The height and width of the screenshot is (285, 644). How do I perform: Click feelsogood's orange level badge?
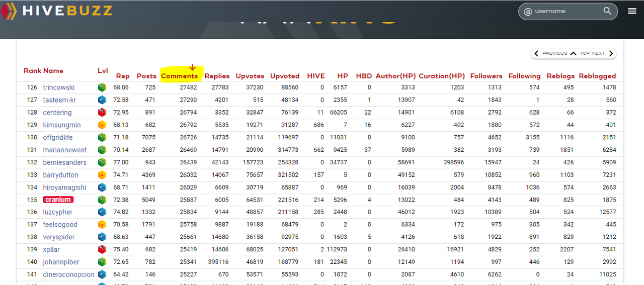click(x=102, y=224)
